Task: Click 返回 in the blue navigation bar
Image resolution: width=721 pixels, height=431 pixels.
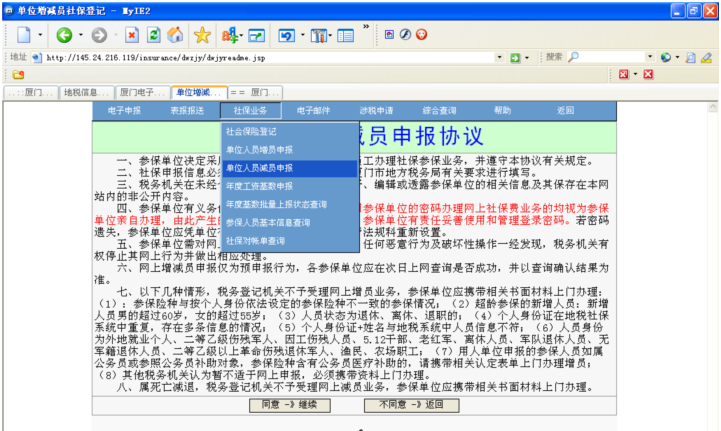Action: 566,111
